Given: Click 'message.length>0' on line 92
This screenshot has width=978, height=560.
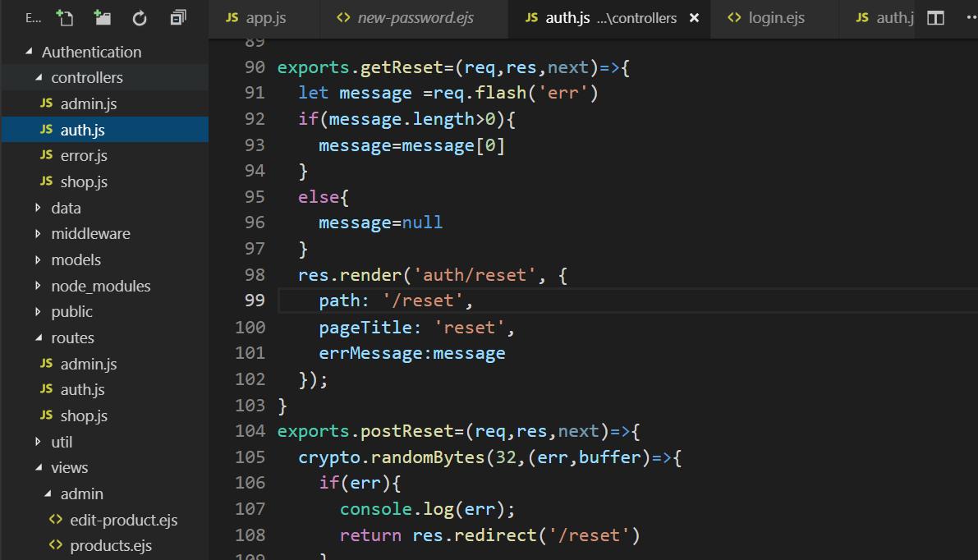Looking at the screenshot, I should [x=411, y=119].
